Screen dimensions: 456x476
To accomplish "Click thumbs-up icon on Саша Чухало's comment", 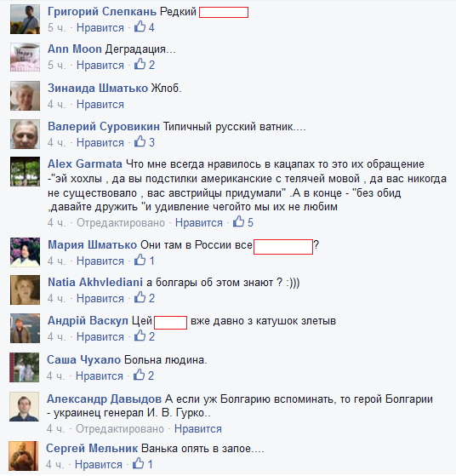I will (139, 375).
